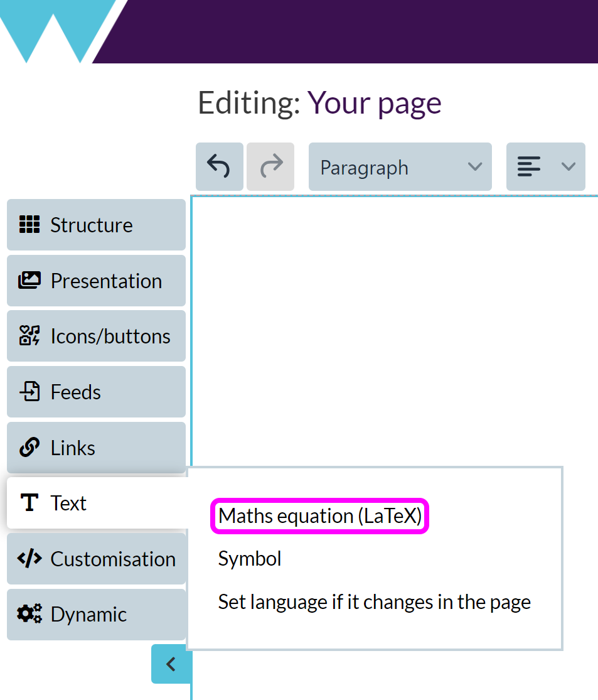Viewport: 598px width, 700px height.
Task: Click the undo arrow icon
Action: 219,167
